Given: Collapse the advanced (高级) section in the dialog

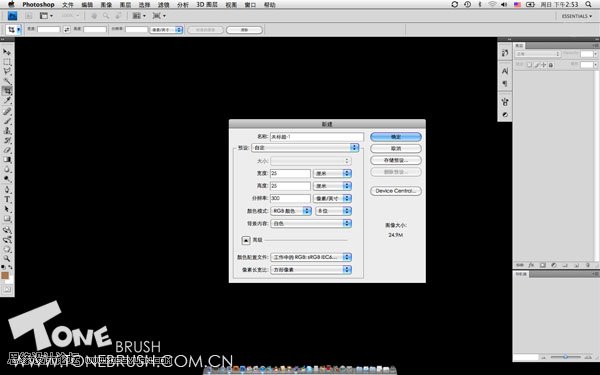Looking at the screenshot, I should pyautogui.click(x=246, y=240).
